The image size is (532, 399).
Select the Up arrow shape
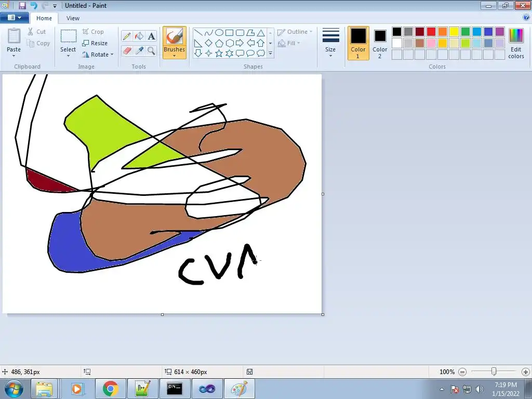tap(261, 43)
